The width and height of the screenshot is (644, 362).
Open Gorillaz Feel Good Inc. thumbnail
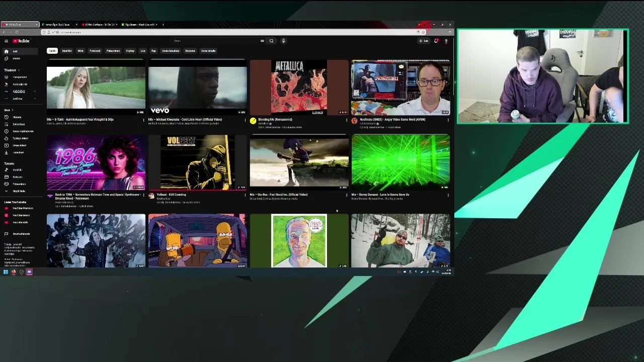[x=299, y=162]
